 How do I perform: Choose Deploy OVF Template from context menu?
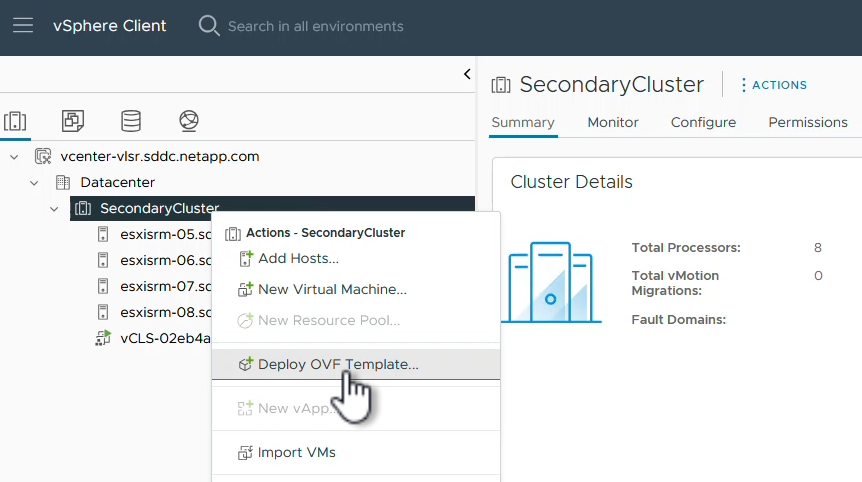338,364
